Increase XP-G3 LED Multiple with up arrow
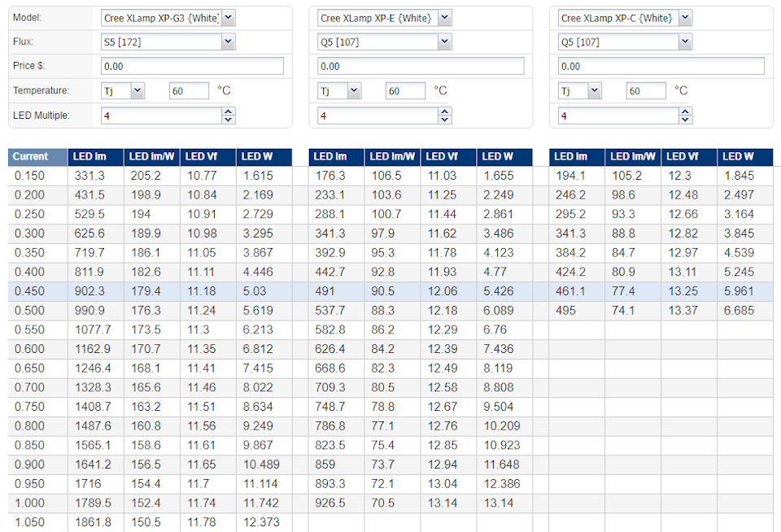 228,111
